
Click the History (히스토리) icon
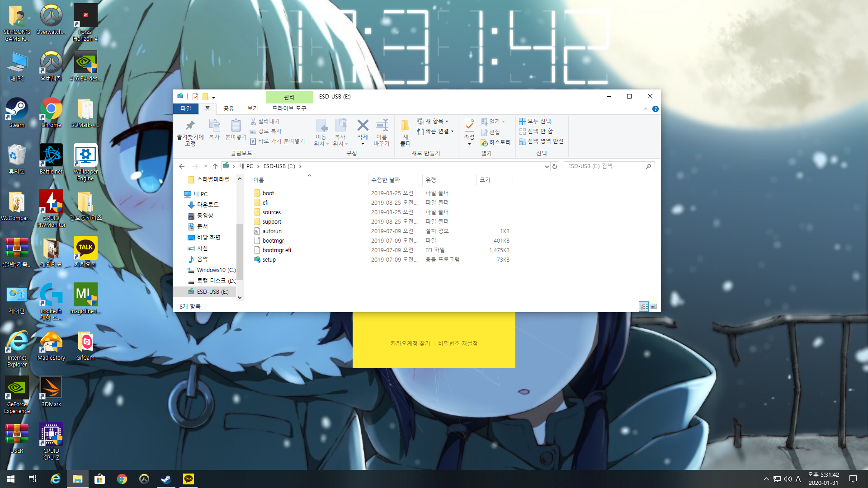tap(484, 142)
